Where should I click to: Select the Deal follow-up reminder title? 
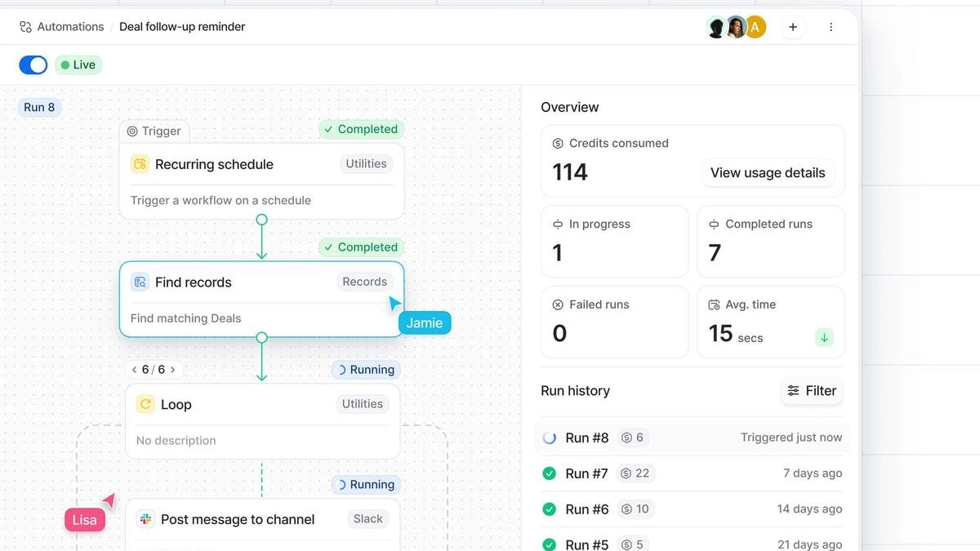click(x=182, y=27)
